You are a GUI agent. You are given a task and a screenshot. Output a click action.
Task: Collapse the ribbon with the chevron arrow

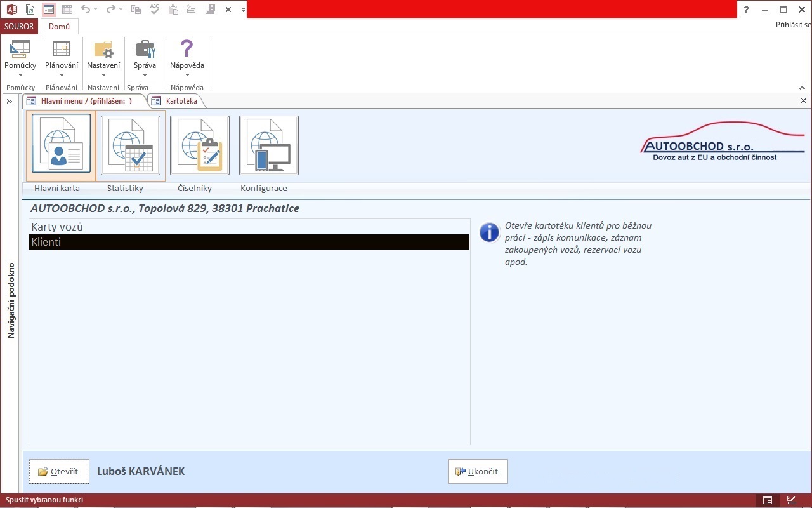pyautogui.click(x=802, y=88)
